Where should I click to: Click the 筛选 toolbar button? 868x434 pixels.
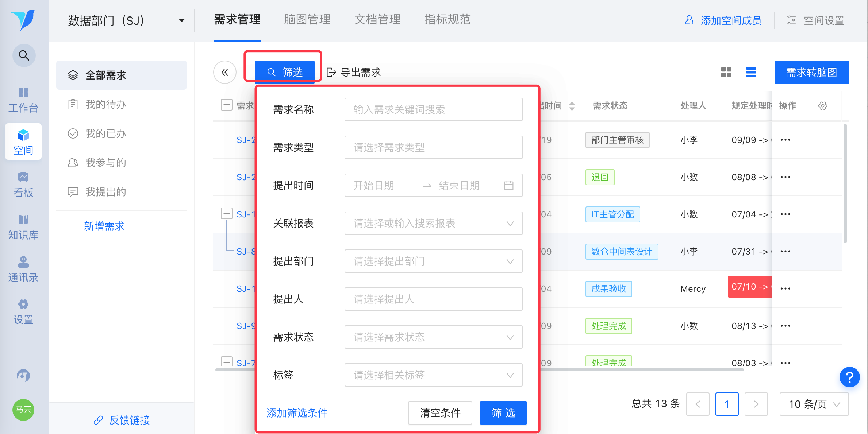(x=285, y=72)
